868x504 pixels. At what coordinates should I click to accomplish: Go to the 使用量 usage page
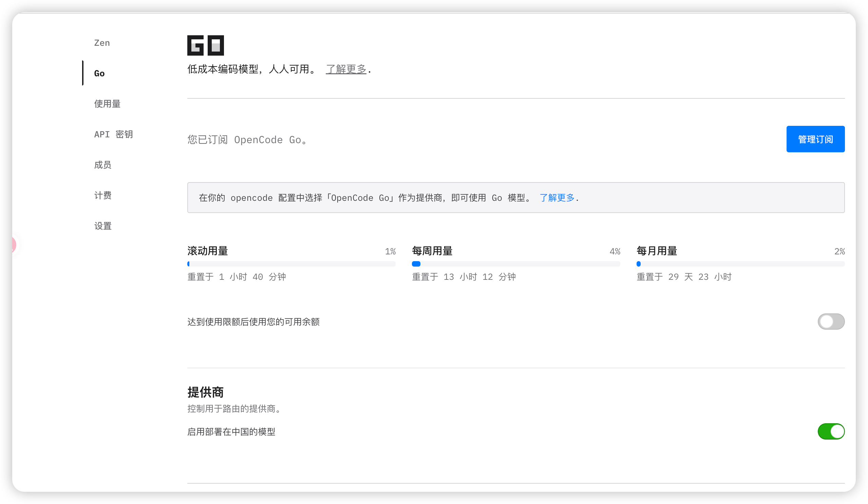[x=107, y=104]
